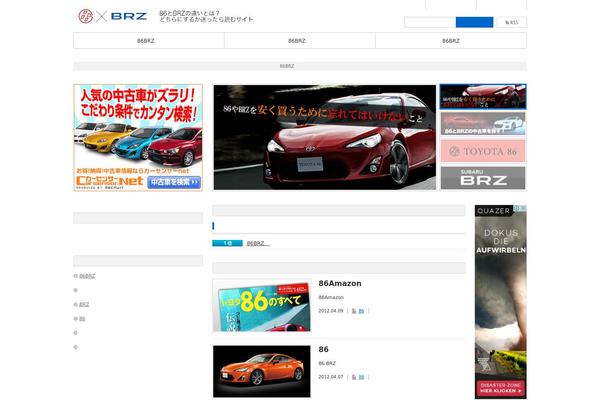Click the 86Amazon excerpt text under title
The width and height of the screenshot is (600, 400).
click(331, 297)
